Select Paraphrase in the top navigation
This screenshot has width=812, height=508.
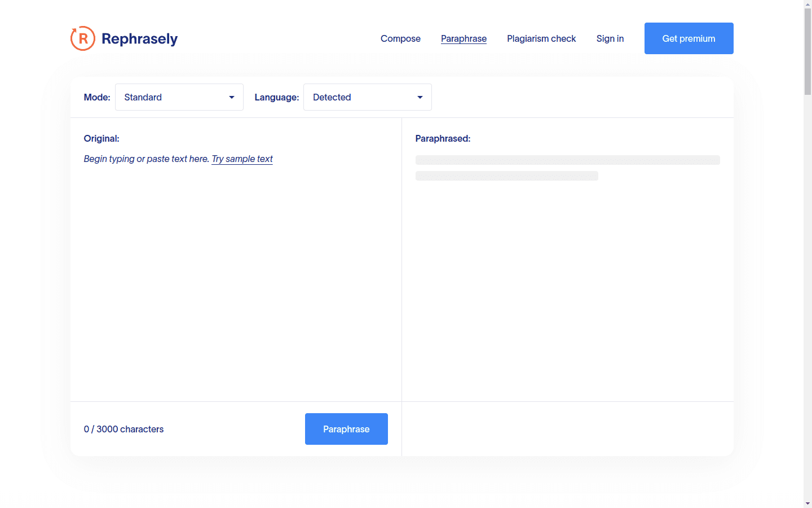pyautogui.click(x=464, y=38)
